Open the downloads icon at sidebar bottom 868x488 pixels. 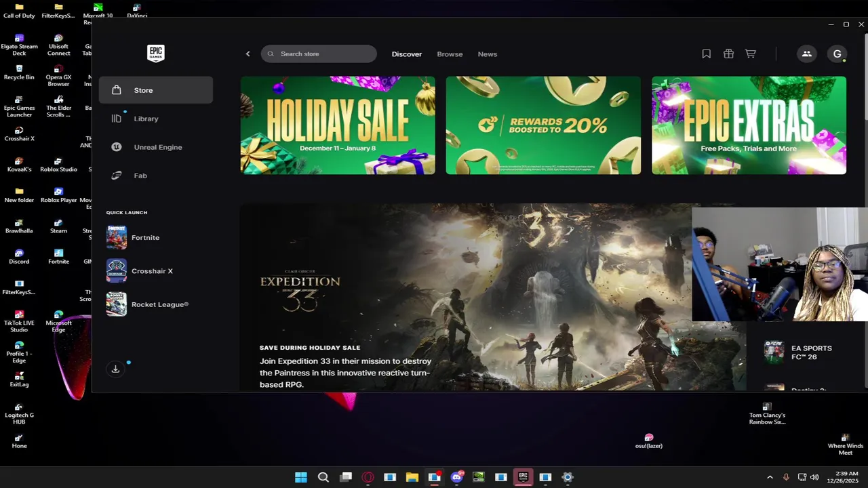[x=115, y=369]
